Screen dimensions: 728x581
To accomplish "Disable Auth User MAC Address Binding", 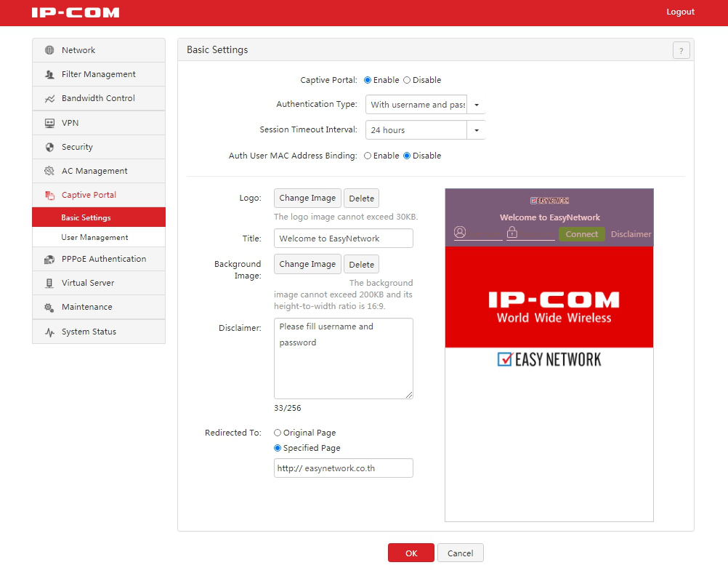I will 407,156.
